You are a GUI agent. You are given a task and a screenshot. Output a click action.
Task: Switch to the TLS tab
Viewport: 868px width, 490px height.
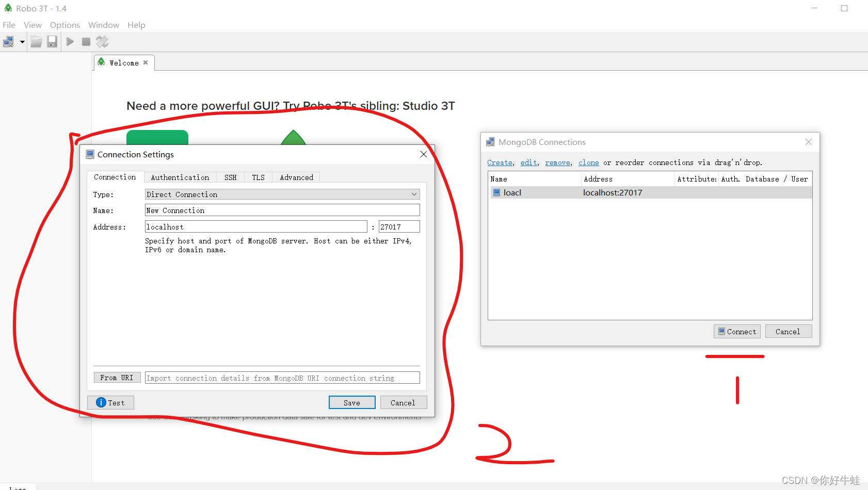tap(258, 177)
